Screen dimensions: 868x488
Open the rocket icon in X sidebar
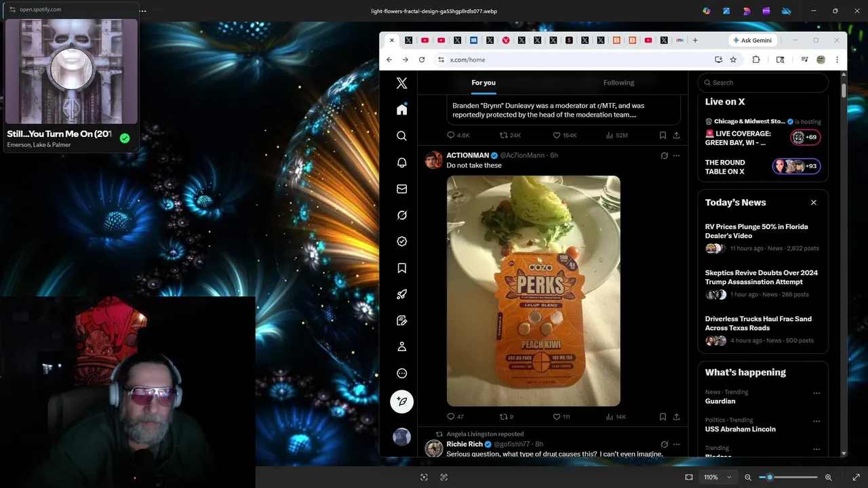coord(401,294)
